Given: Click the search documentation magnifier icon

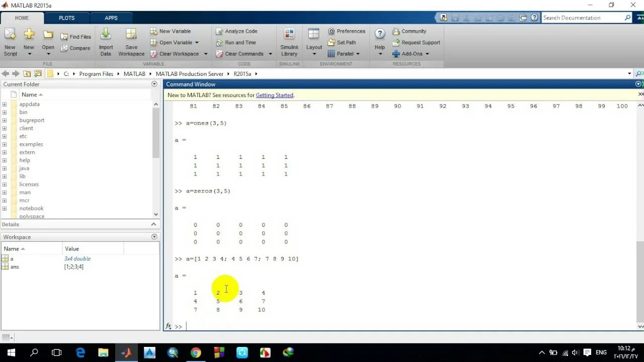Looking at the screenshot, I should tap(627, 18).
